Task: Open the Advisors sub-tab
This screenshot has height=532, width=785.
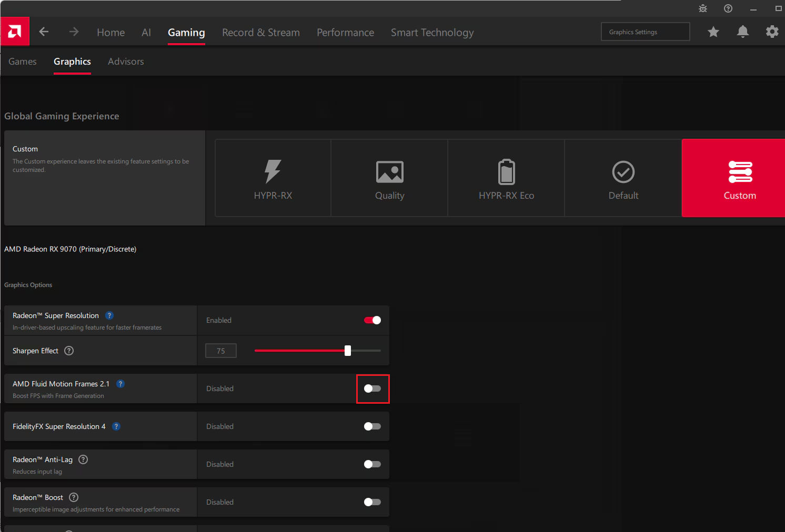Action: click(x=126, y=62)
